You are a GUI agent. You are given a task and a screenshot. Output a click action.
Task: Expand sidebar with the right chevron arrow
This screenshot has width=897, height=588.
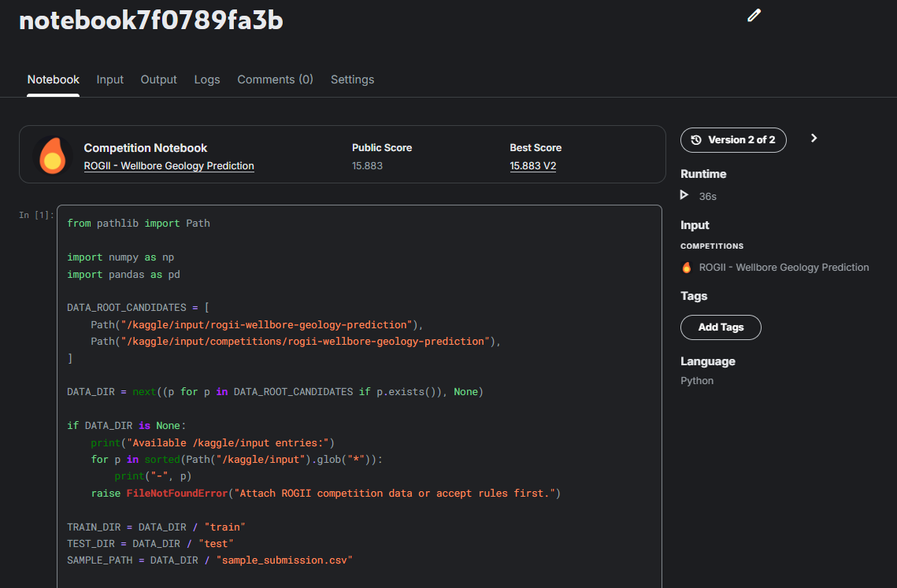[814, 138]
